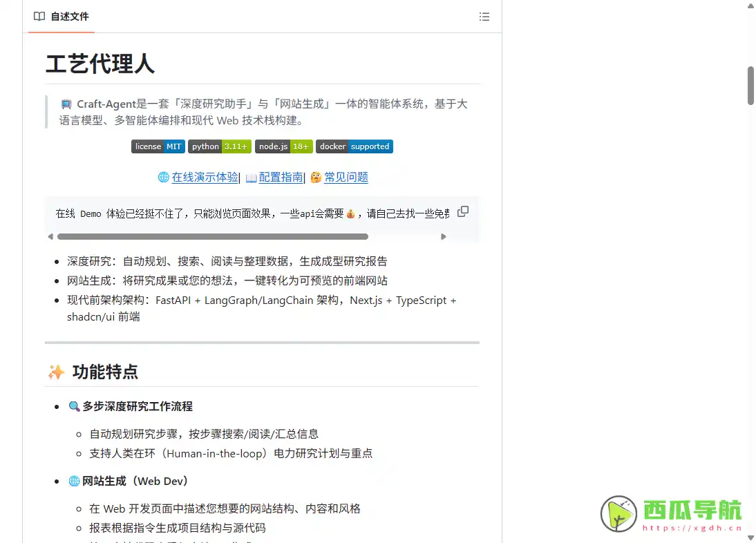The height and width of the screenshot is (543, 756).
Task: Click the right arrow of the horizontal scrollbar
Action: [x=443, y=236]
